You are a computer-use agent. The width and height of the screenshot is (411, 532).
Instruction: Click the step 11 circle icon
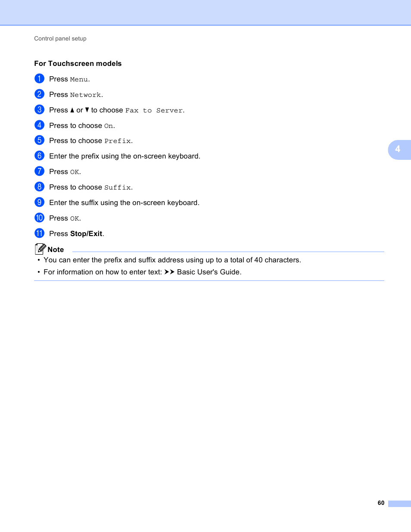[40, 233]
